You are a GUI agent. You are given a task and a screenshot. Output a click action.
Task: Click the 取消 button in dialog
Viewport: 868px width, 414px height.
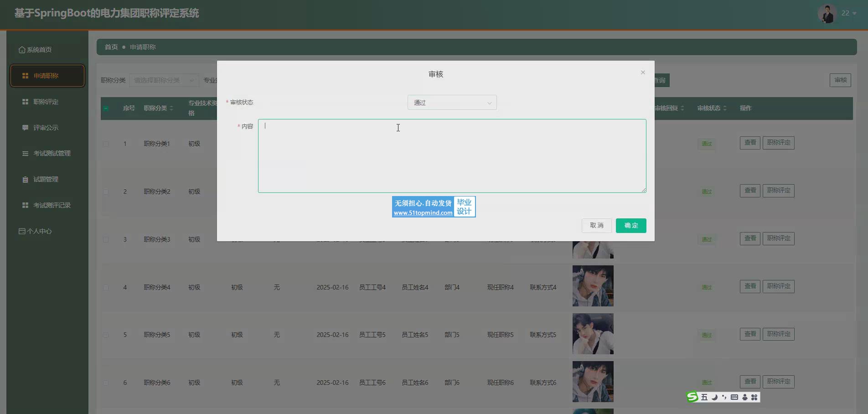[596, 226]
